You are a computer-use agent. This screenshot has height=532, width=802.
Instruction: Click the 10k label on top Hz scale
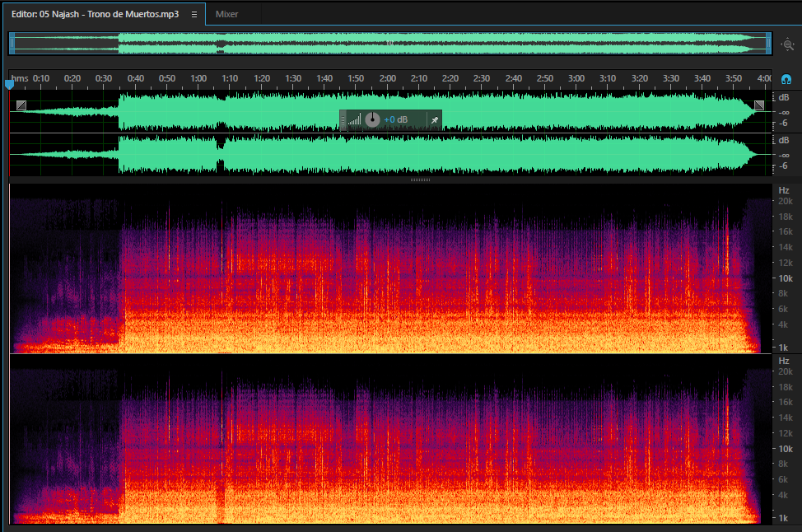tap(786, 278)
